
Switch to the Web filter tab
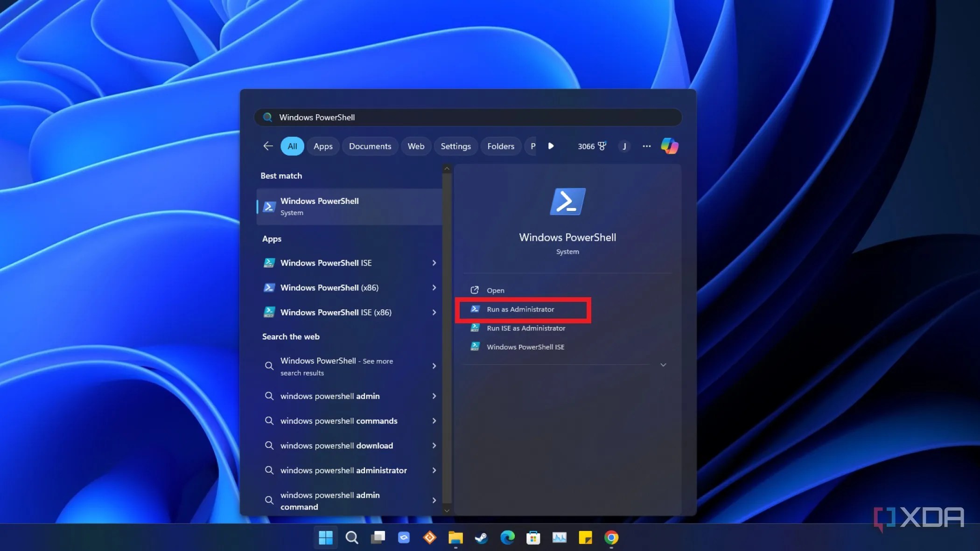[x=416, y=146]
